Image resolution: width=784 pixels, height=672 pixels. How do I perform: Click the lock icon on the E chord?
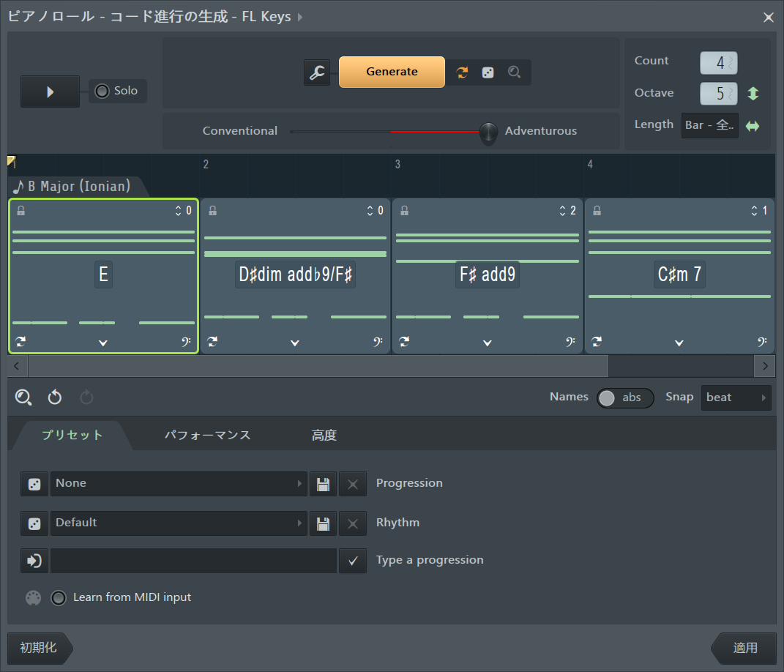coord(21,211)
